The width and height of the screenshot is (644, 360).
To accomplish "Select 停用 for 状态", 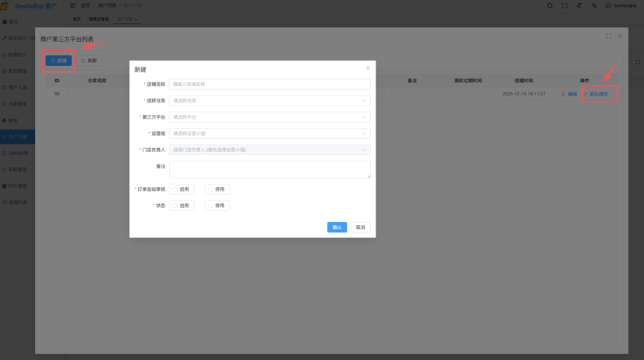I will (217, 206).
